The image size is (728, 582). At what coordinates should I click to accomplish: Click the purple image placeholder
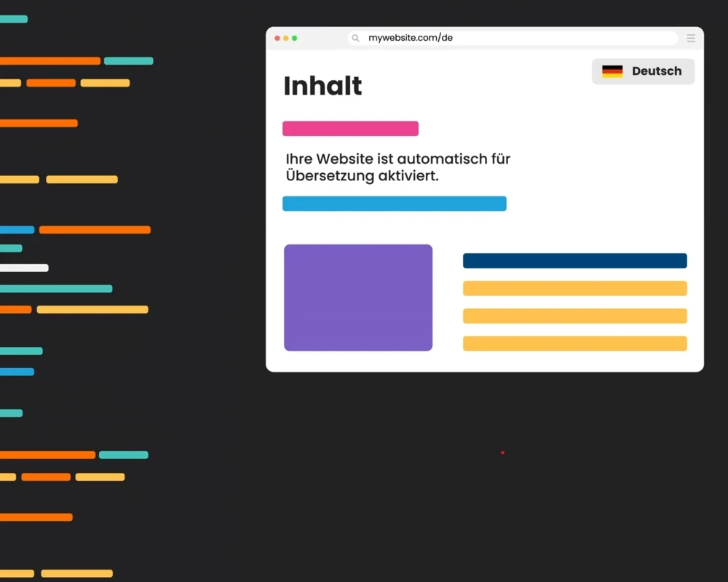coord(358,297)
